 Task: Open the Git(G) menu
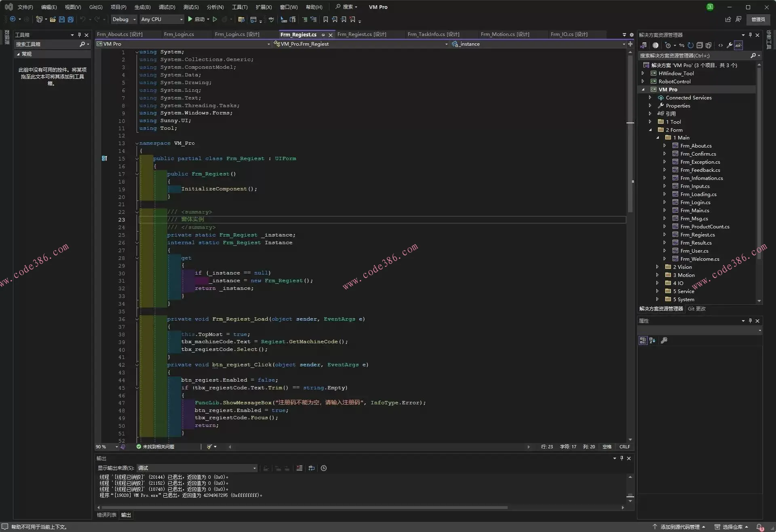[96, 7]
